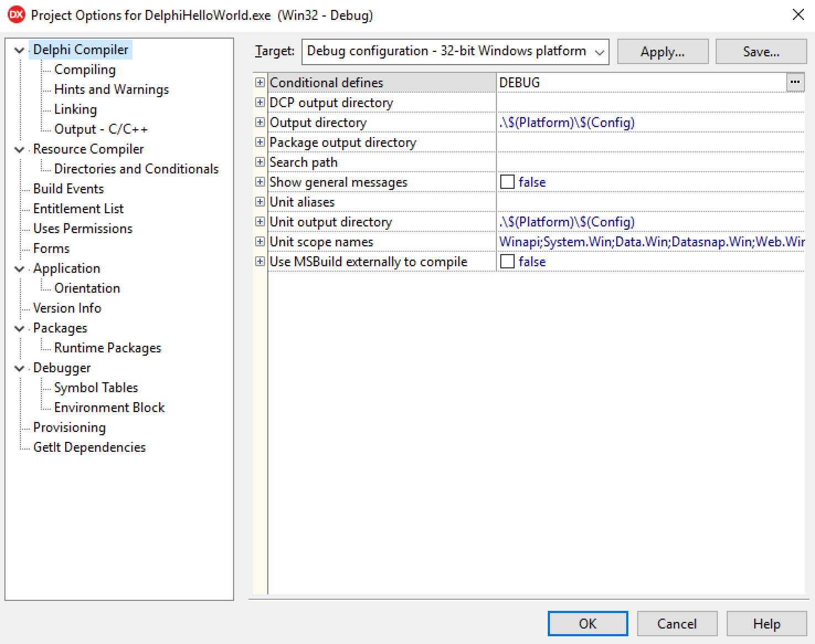This screenshot has width=815, height=644.
Task: Select Output - C/C++ tree item
Action: click(x=101, y=129)
